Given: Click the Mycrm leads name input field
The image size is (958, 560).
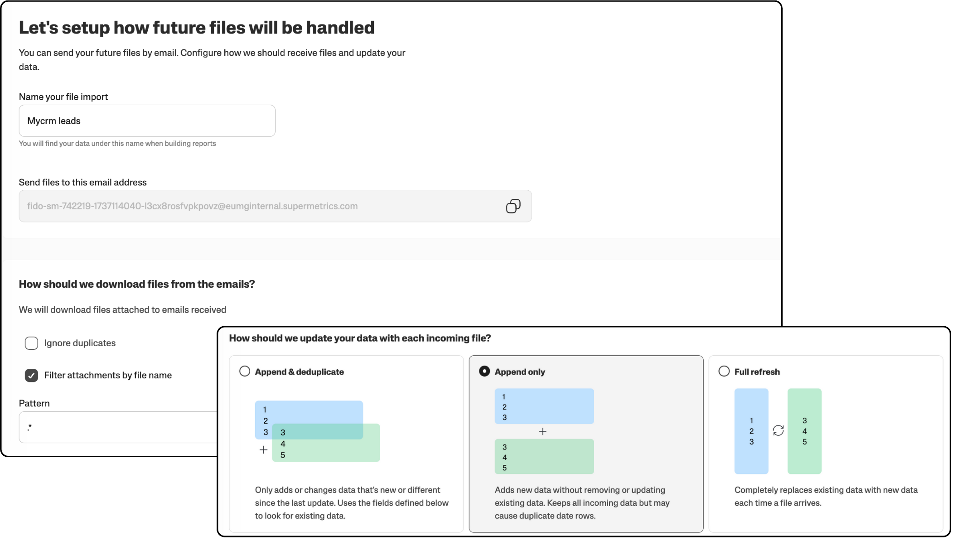Looking at the screenshot, I should point(147,121).
